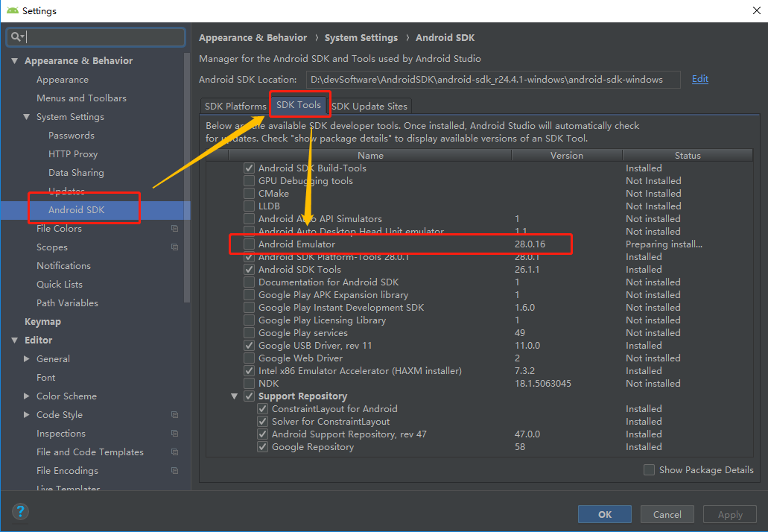The width and height of the screenshot is (768, 532).
Task: Uncheck the Google Repository checkbox
Action: tap(262, 447)
